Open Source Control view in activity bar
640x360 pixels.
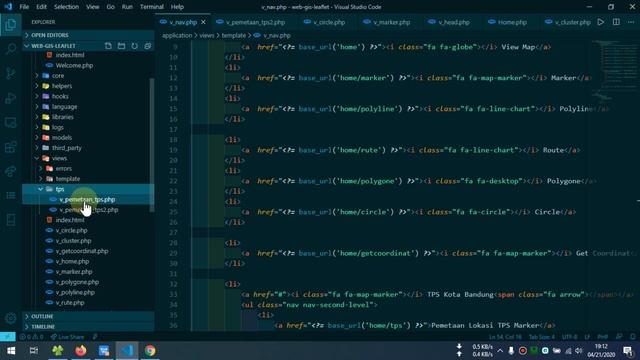[11, 73]
